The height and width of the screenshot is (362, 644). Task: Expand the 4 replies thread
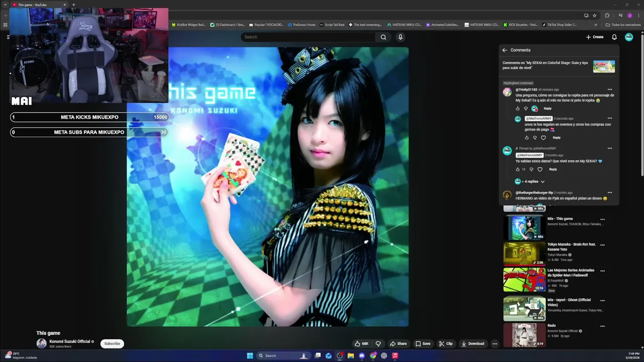(533, 182)
